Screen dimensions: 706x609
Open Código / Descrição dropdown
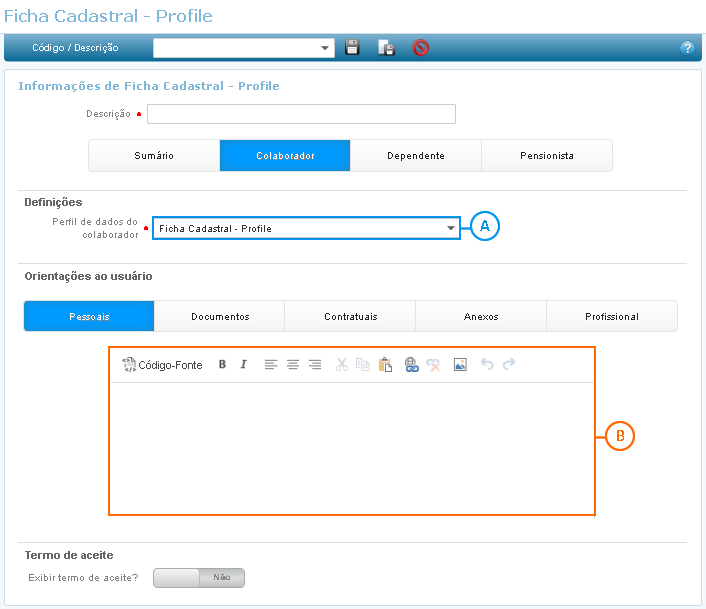pyautogui.click(x=326, y=47)
